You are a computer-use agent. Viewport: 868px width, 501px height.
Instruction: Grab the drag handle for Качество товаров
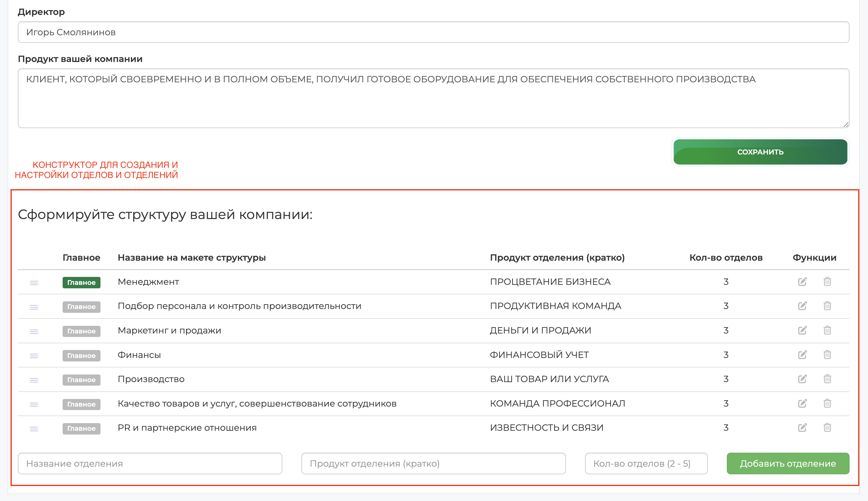pyautogui.click(x=34, y=405)
